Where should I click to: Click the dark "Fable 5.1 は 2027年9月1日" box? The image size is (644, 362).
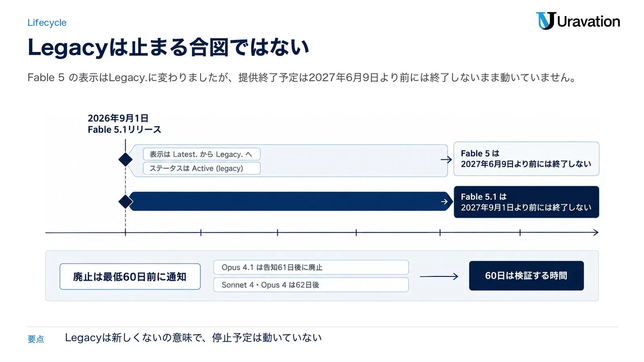(526, 202)
